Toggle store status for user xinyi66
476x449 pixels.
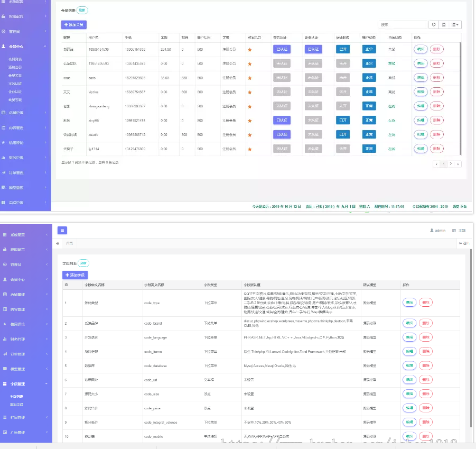(x=342, y=120)
